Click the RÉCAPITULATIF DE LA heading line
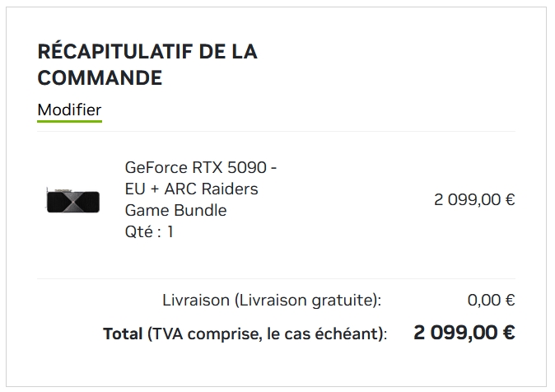 (147, 51)
